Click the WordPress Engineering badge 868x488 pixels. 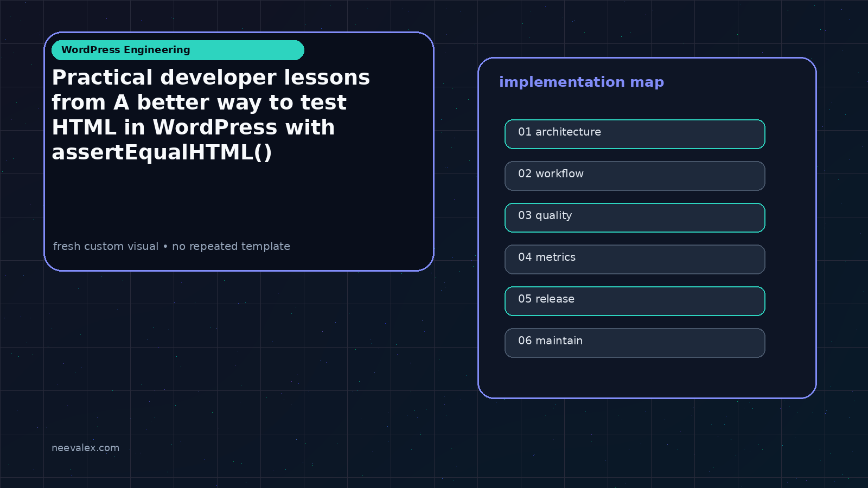click(178, 50)
